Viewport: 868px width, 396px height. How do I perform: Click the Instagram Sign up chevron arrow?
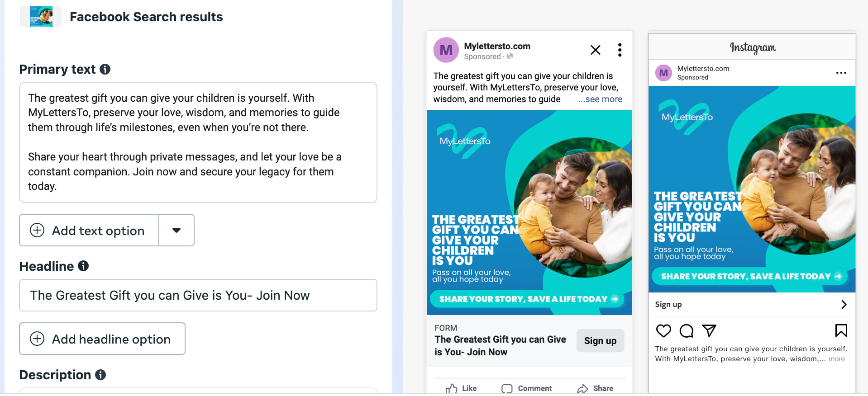844,304
